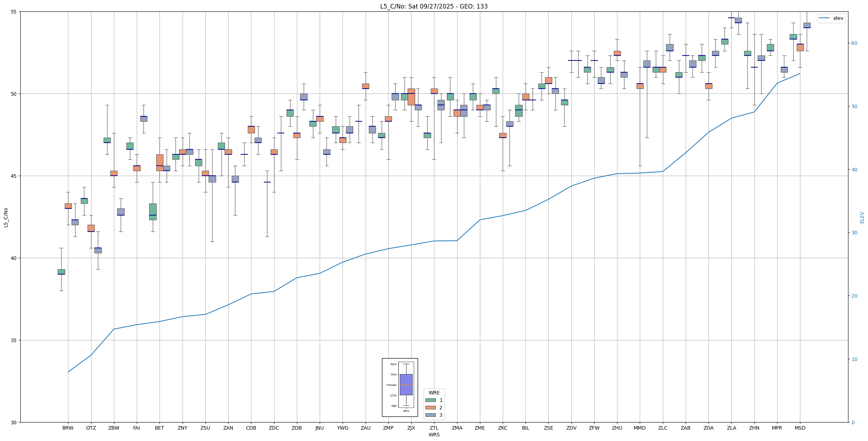This screenshot has width=868, height=441.
Task: Click the green BRW box near 39
Action: click(61, 272)
